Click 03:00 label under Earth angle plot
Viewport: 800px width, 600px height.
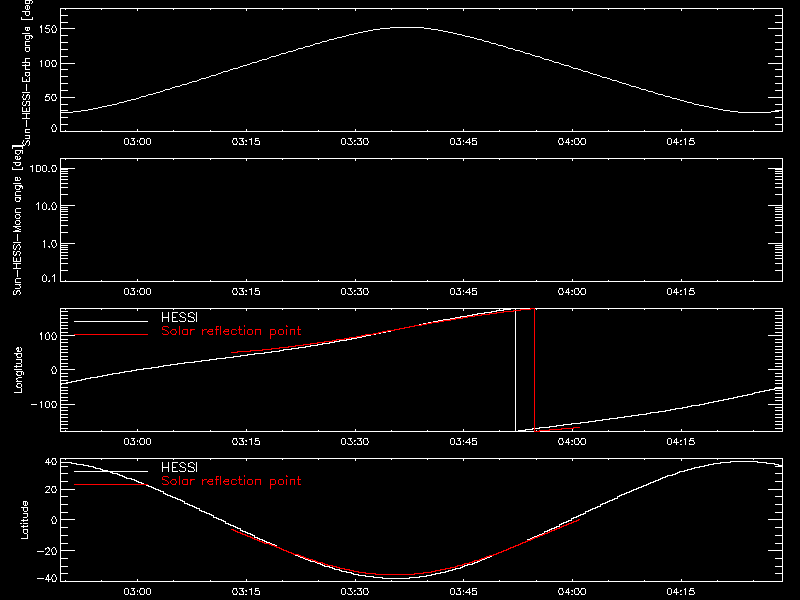137,142
